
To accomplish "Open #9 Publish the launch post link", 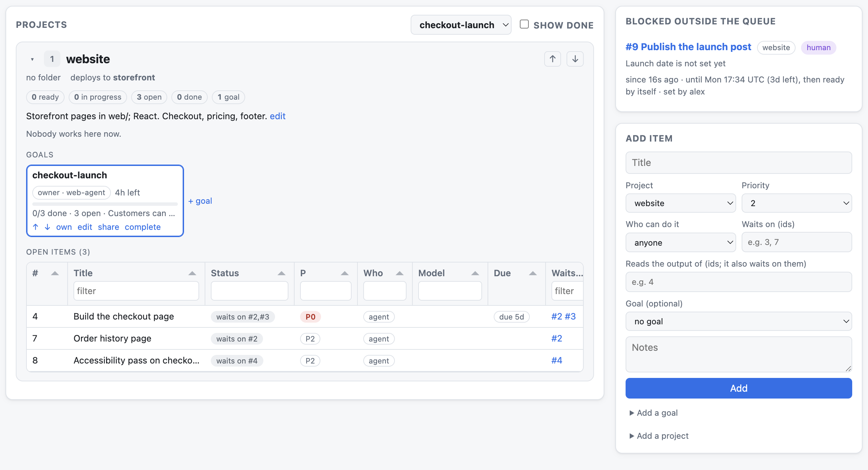I will [688, 47].
